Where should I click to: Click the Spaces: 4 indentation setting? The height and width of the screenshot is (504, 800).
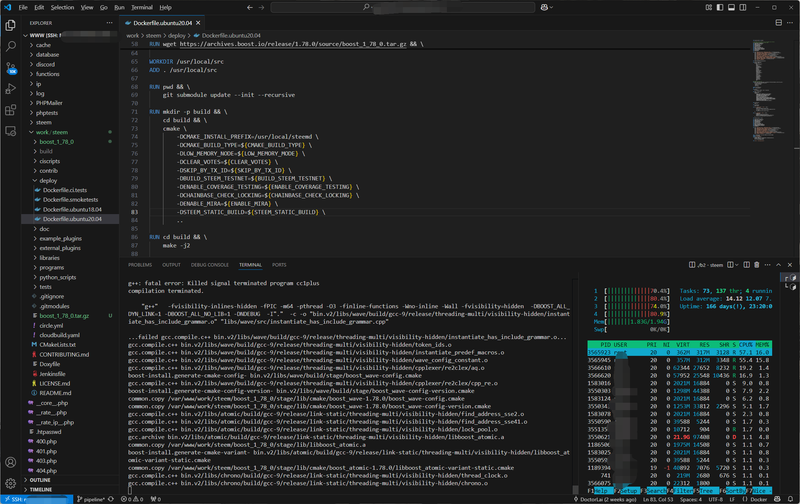[x=691, y=499]
